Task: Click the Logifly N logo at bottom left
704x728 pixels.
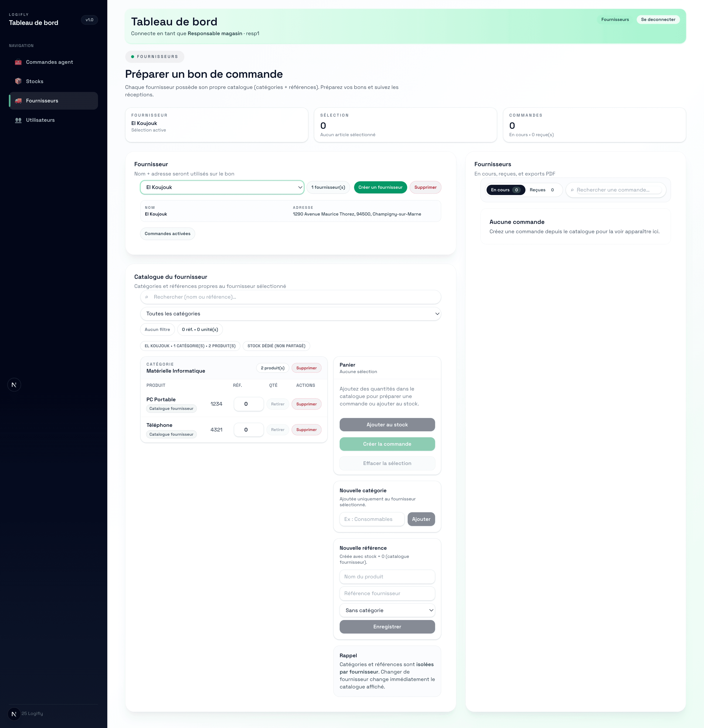Action: tap(14, 713)
